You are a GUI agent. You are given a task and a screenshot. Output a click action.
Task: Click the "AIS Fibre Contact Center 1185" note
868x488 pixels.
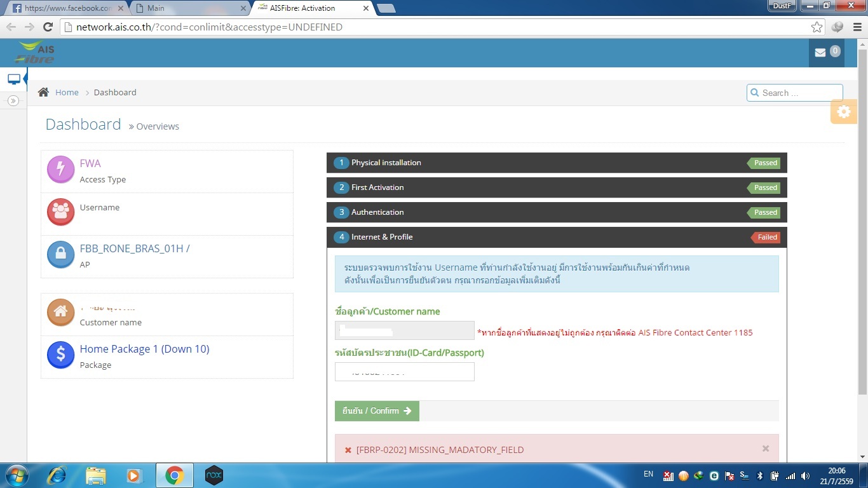[x=695, y=332]
